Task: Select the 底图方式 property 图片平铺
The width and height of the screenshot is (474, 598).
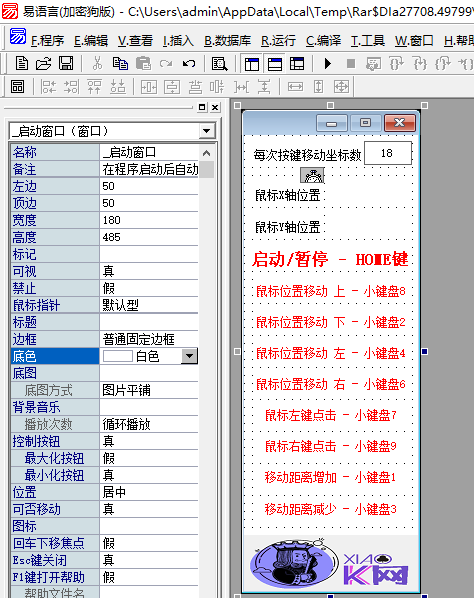Action: click(149, 390)
